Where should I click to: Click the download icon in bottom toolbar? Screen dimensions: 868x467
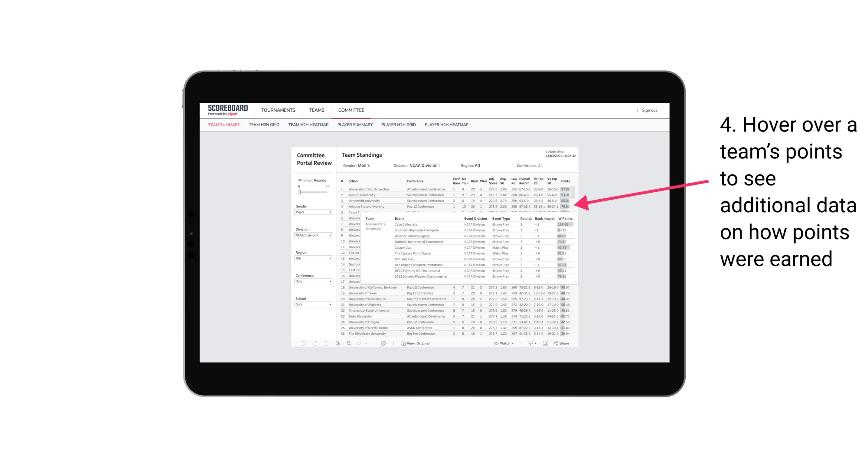pyautogui.click(x=530, y=343)
